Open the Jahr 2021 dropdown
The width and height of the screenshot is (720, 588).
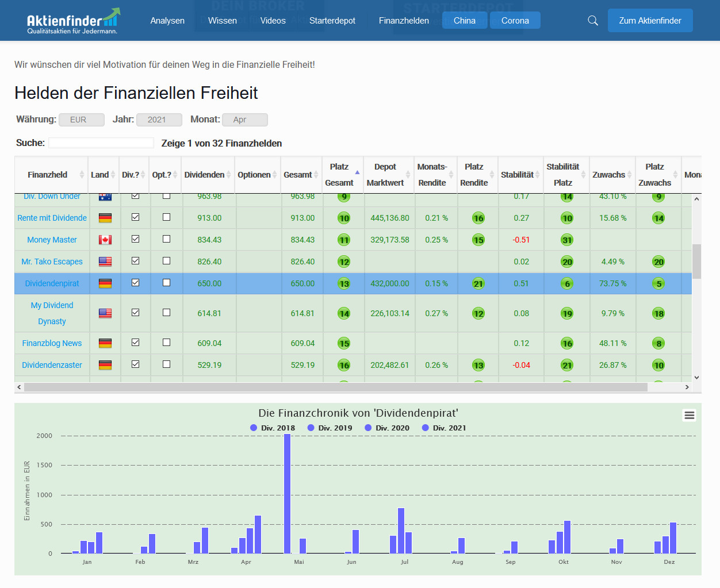coord(159,120)
